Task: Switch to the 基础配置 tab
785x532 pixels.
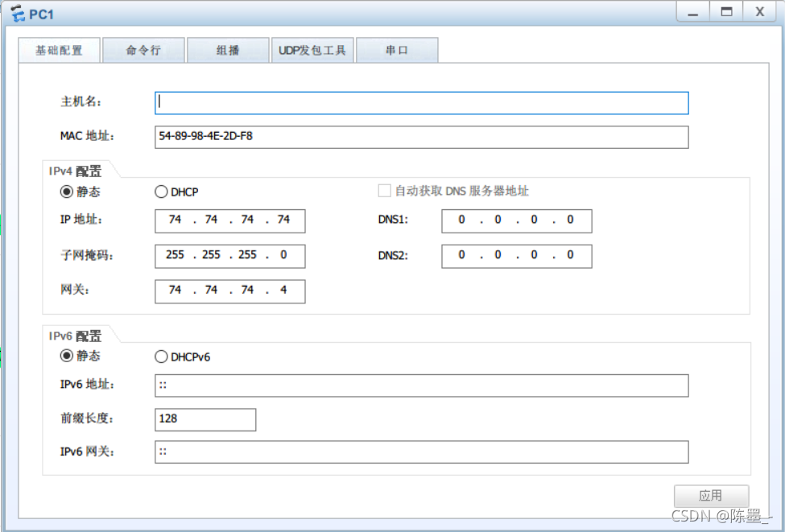Action: pos(59,50)
